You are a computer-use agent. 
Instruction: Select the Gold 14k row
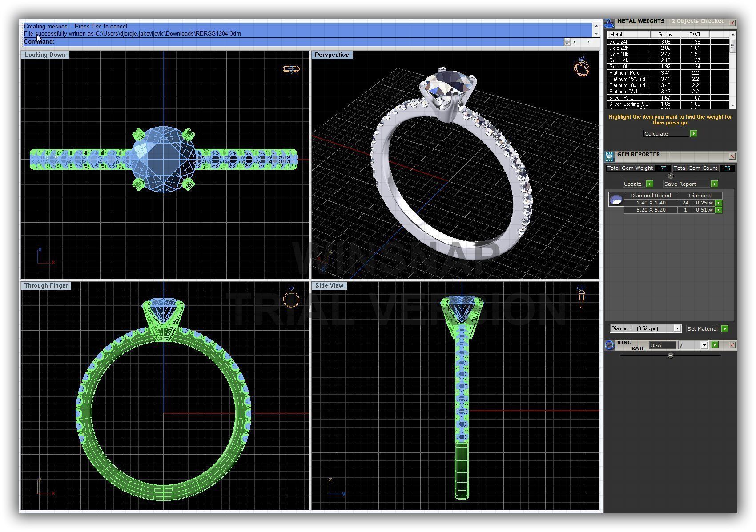[x=668, y=60]
